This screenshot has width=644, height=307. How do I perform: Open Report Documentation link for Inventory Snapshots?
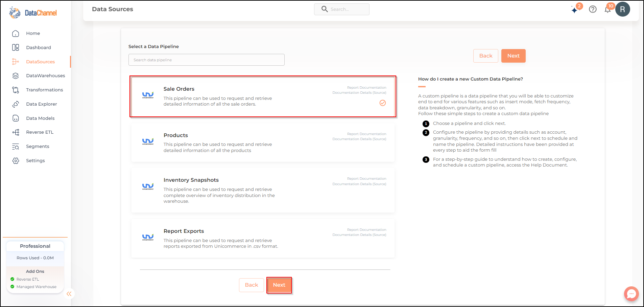click(x=366, y=179)
